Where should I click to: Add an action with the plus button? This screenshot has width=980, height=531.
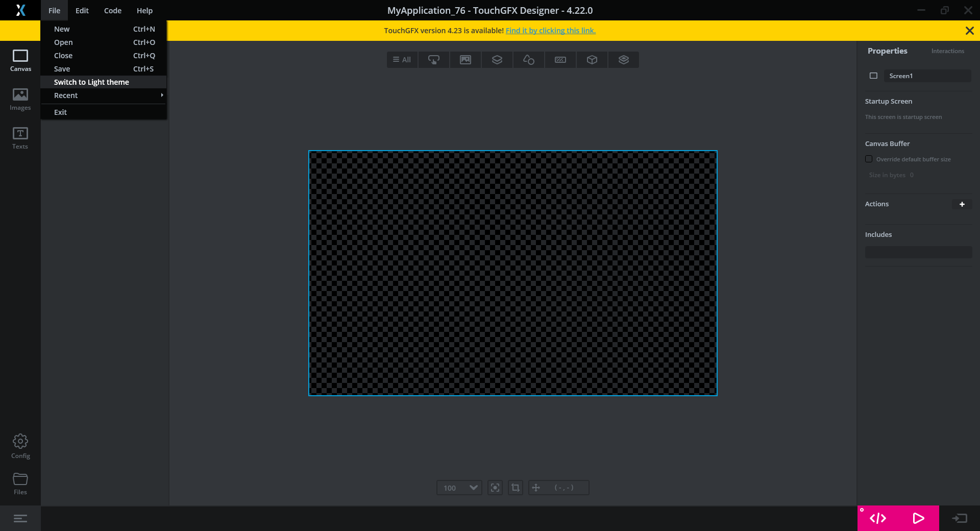962,204
